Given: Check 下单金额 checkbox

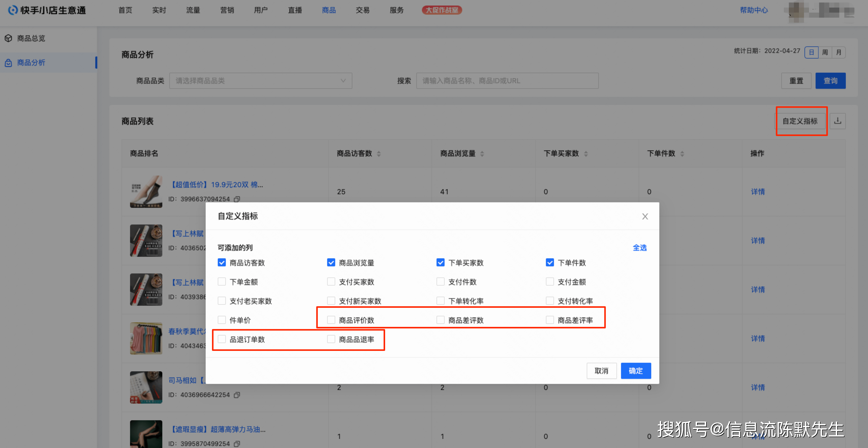Looking at the screenshot, I should coord(222,282).
